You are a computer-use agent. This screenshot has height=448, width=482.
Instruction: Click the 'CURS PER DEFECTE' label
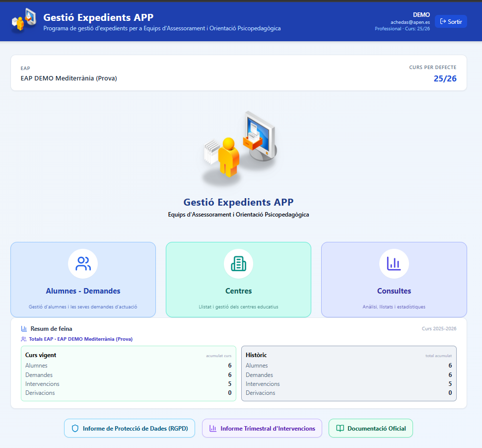point(433,68)
